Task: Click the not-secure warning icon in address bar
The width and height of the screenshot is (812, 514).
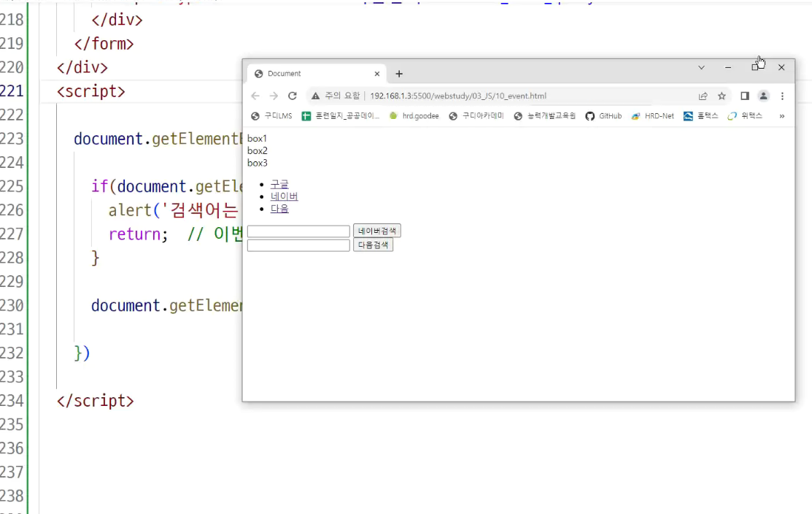Action: tap(315, 96)
